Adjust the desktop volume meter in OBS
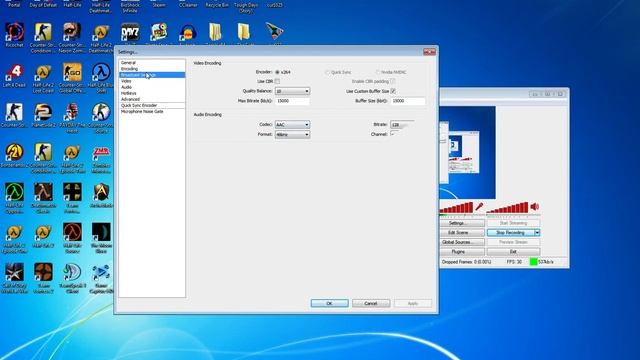Viewport: 640px width, 360px height. click(x=507, y=208)
